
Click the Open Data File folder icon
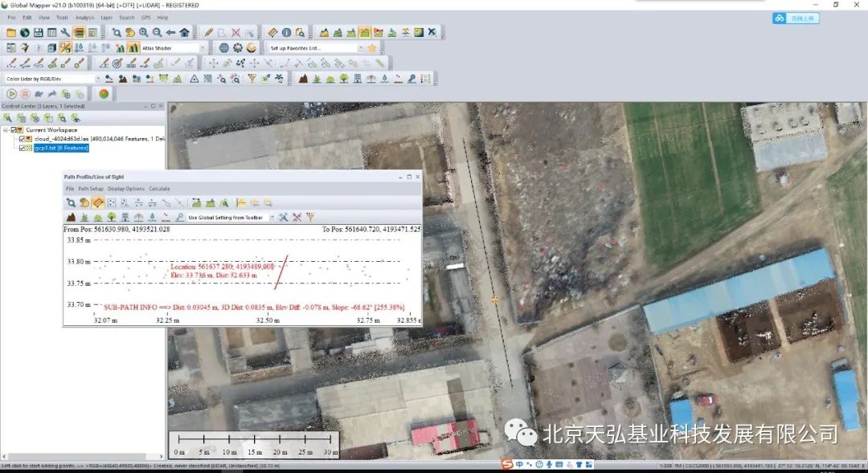point(11,33)
